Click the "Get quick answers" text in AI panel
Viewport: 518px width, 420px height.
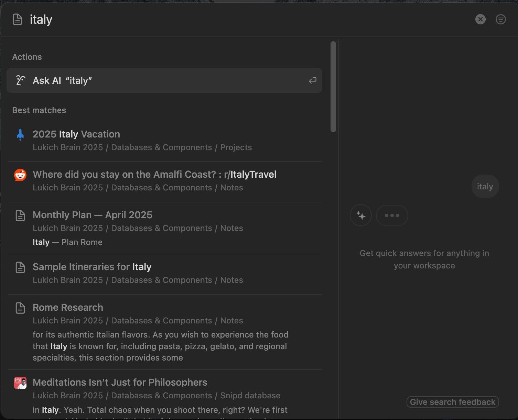click(424, 259)
